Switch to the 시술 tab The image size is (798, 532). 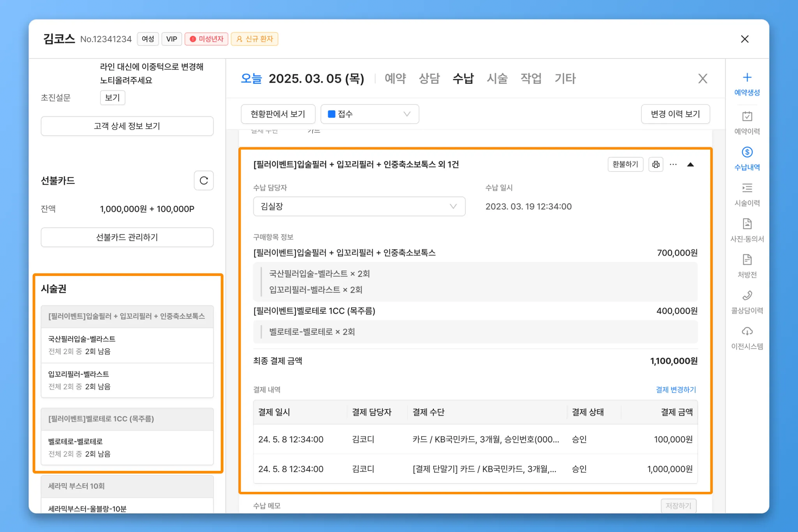pos(497,78)
